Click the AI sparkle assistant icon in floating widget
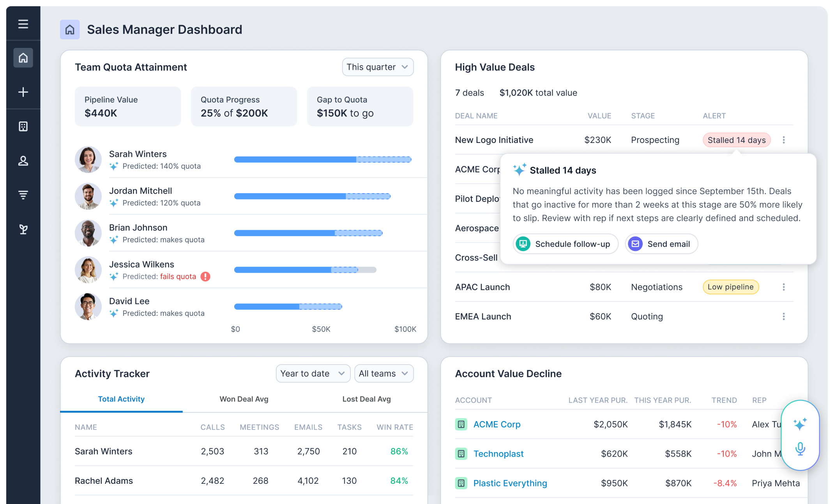834x504 pixels. (800, 424)
